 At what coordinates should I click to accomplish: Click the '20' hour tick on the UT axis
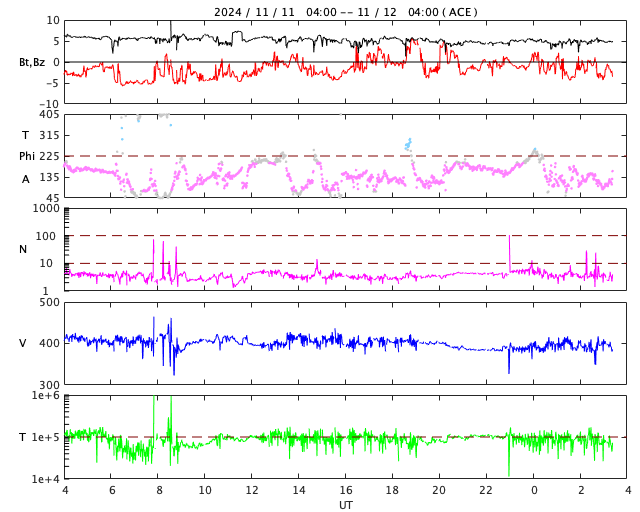tap(439, 490)
